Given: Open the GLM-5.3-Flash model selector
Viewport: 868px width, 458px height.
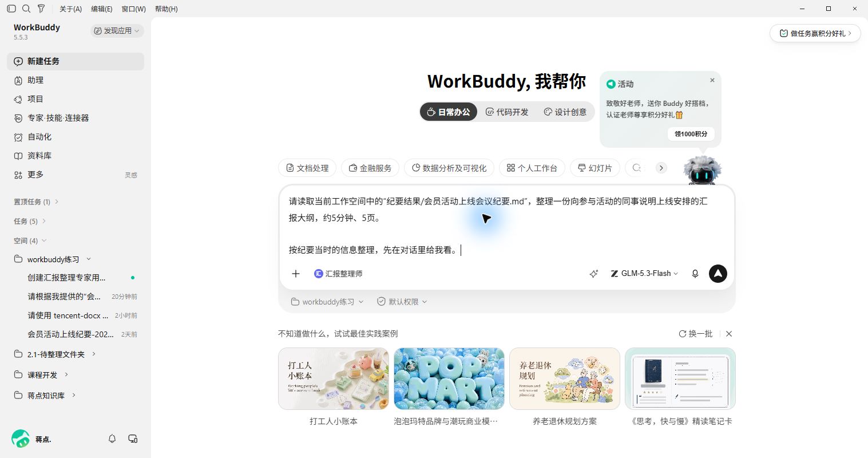Looking at the screenshot, I should point(644,274).
